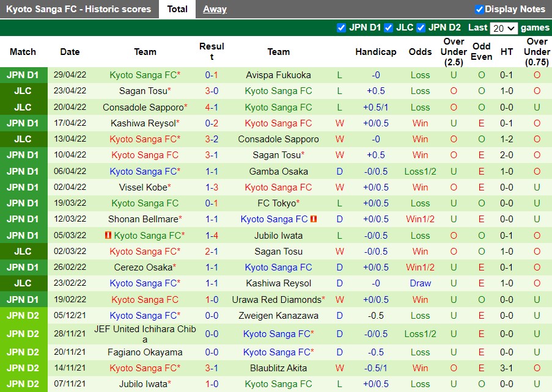Image resolution: width=552 pixels, height=392 pixels.
Task: Toggle the Display Notes checkbox
Action: 479,9
